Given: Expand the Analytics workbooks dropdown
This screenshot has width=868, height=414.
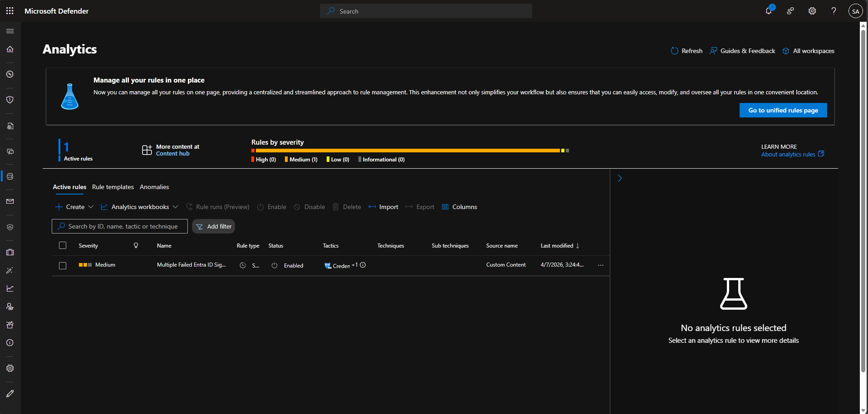Looking at the screenshot, I should [140, 207].
